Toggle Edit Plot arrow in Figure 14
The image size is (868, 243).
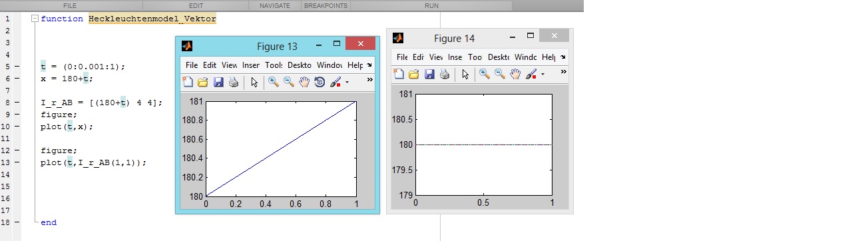point(465,74)
